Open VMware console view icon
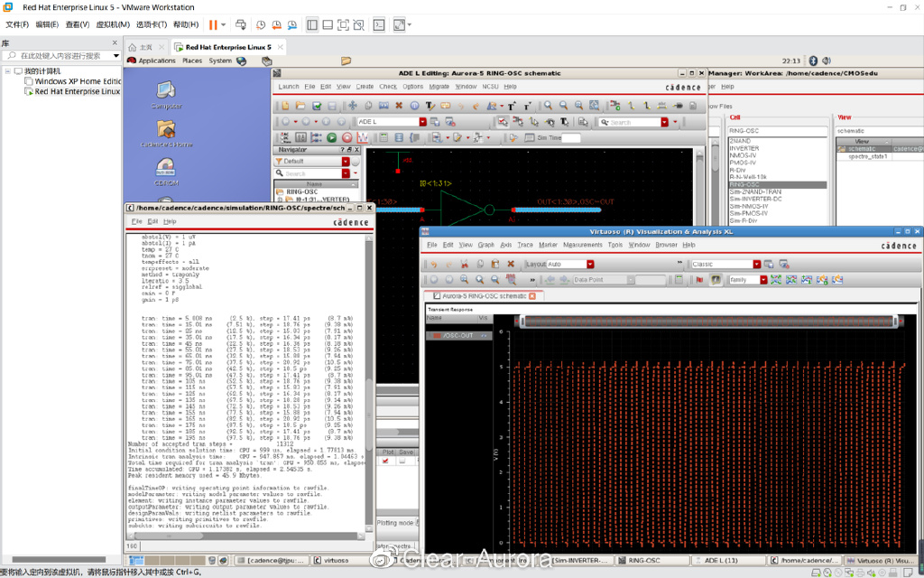This screenshot has width=924, height=578. pyautogui.click(x=380, y=24)
